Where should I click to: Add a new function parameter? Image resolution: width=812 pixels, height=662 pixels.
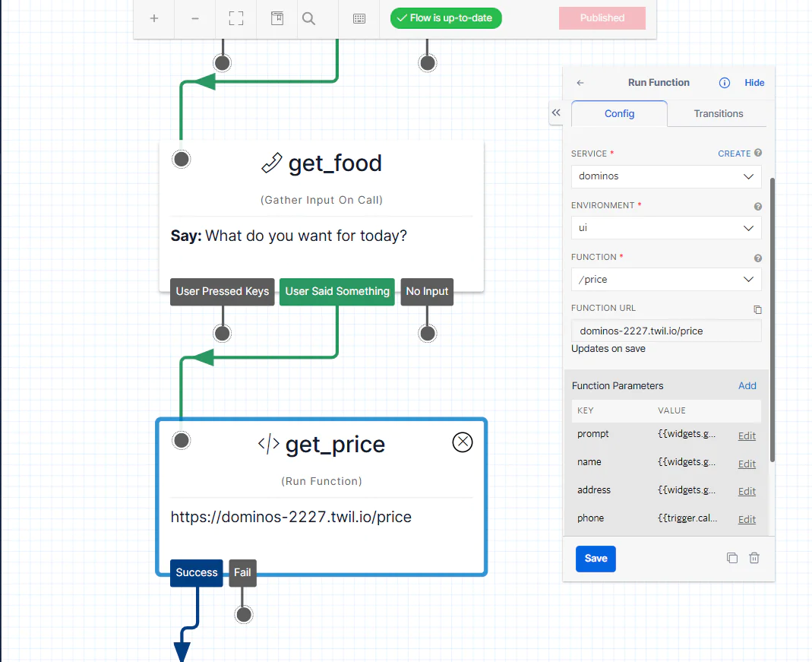point(747,386)
